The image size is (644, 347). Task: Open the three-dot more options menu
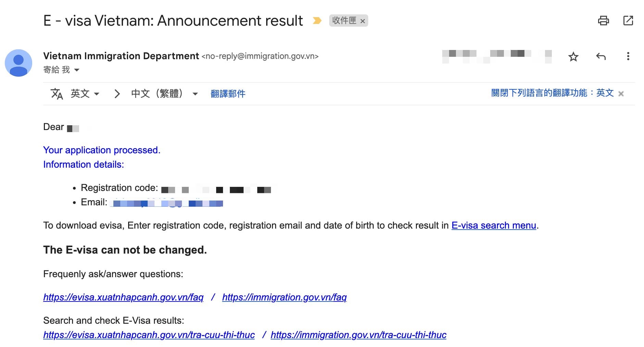click(628, 56)
